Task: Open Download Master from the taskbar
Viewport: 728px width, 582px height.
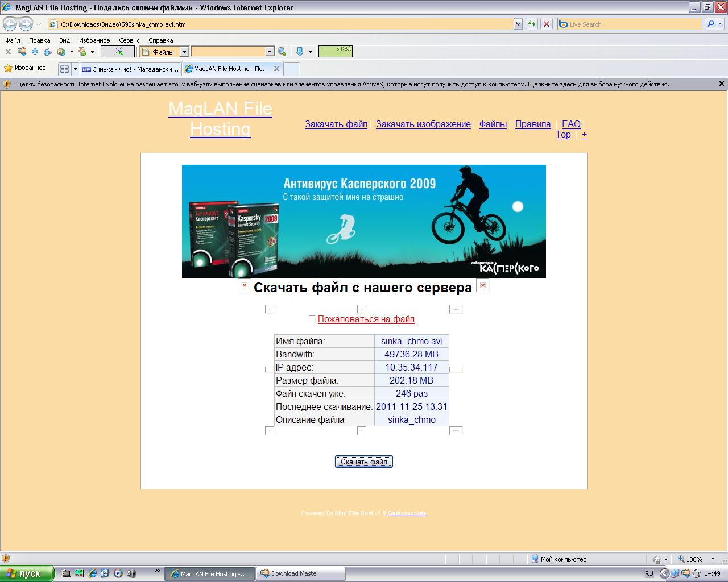Action: coord(294,573)
